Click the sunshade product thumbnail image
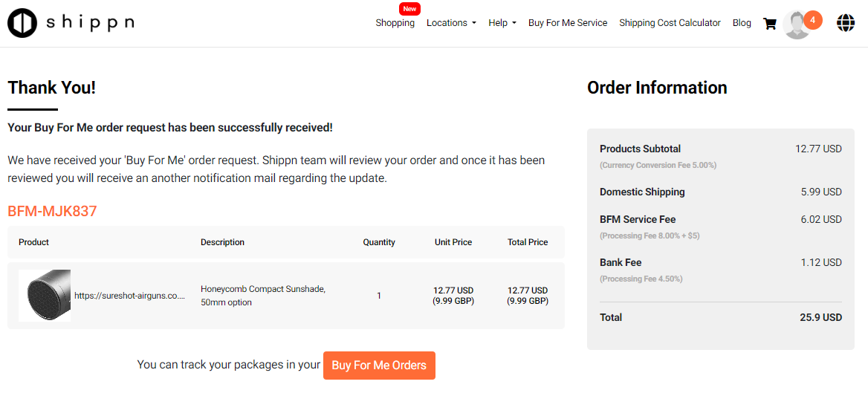This screenshot has width=868, height=393. [45, 296]
